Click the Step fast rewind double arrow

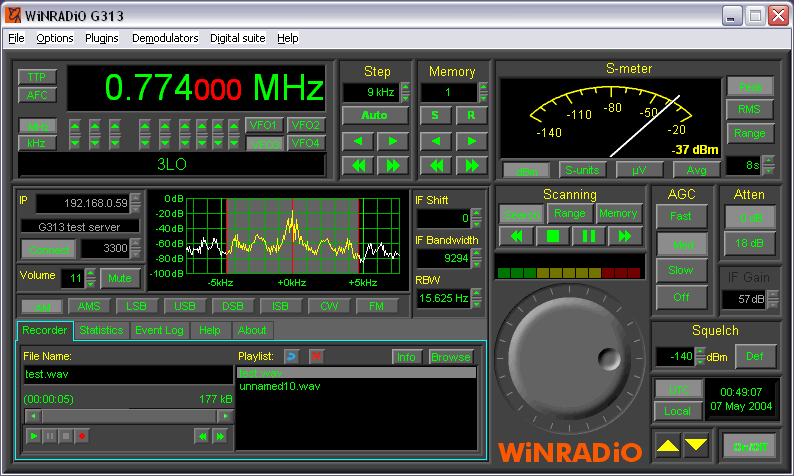[x=358, y=165]
